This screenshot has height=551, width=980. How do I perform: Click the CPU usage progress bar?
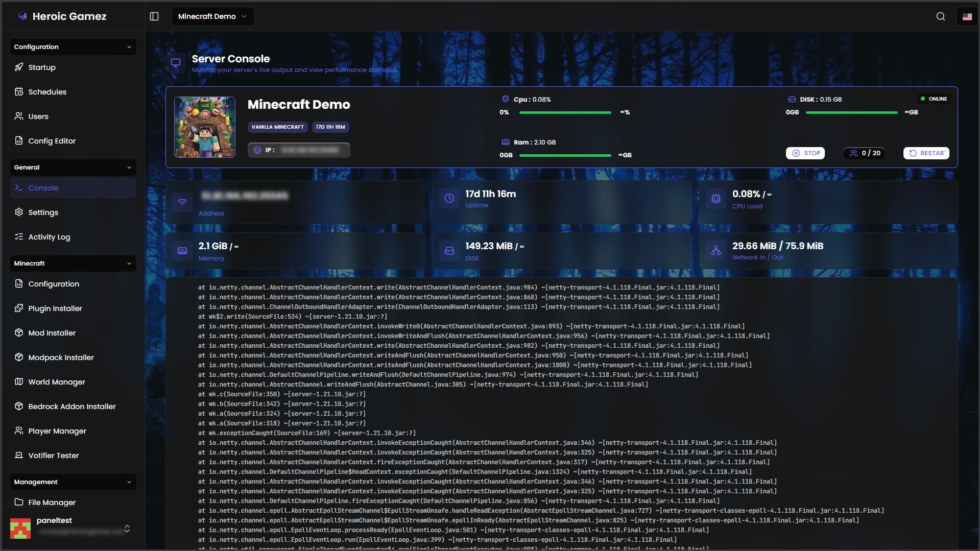point(565,112)
